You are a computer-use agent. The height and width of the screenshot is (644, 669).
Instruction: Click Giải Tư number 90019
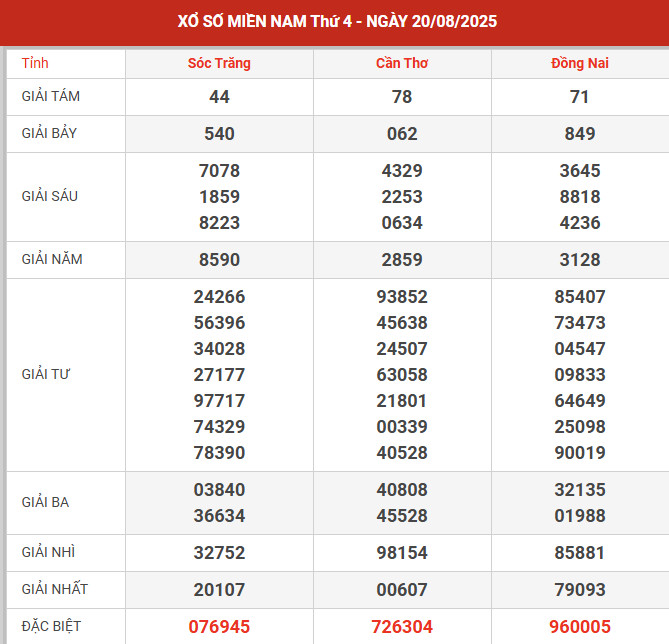pyautogui.click(x=580, y=453)
